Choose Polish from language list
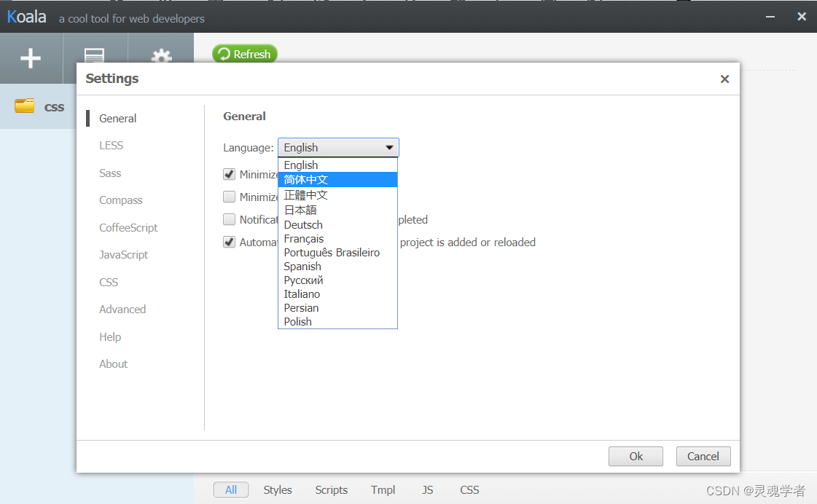 [337, 322]
